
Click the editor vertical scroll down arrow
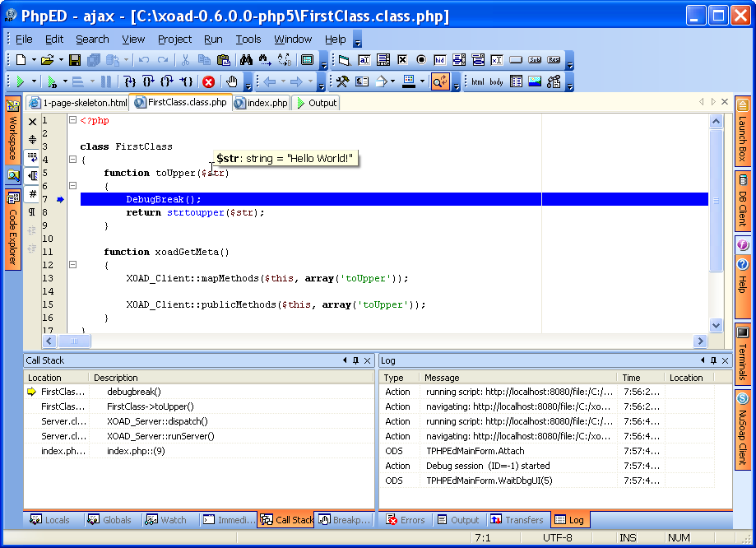tap(716, 326)
